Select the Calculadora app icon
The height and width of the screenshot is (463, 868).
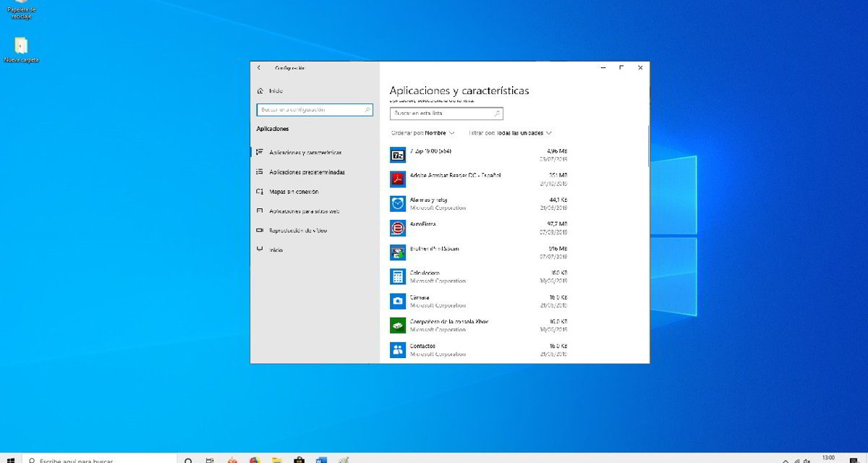click(398, 276)
